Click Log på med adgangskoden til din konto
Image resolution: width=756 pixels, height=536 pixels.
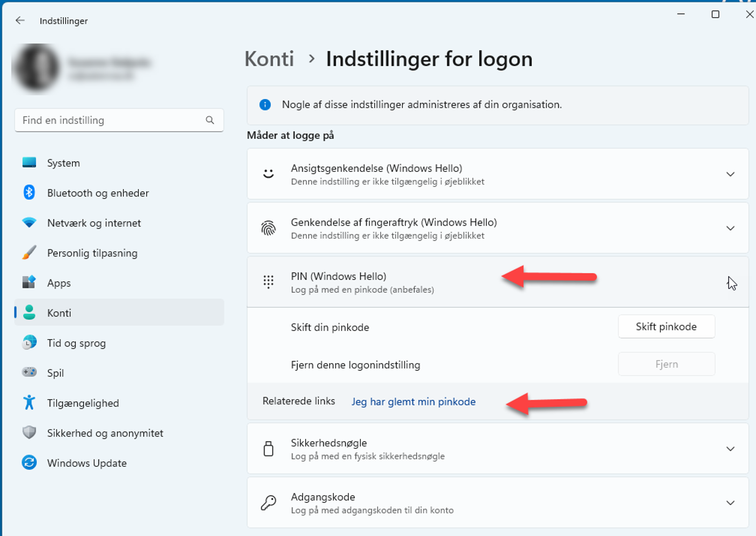pos(372,510)
